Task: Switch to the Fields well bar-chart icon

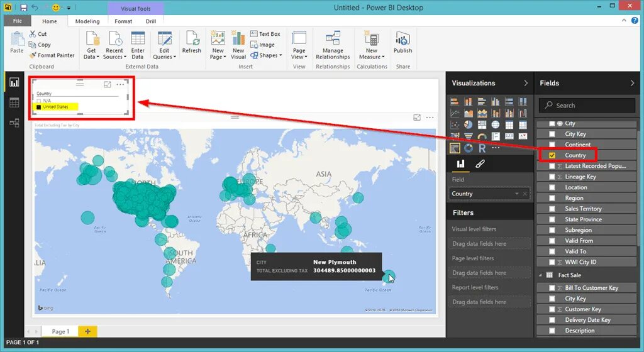Action: tap(461, 164)
